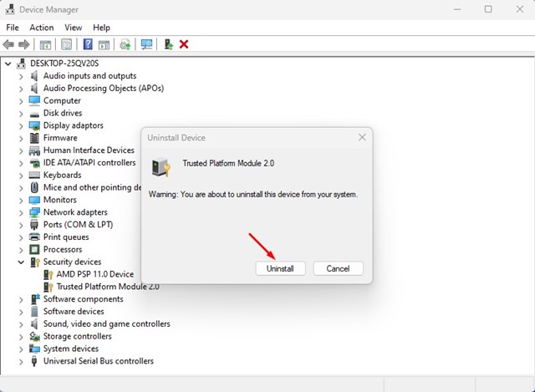Click the Sound, video and game controllers icon

click(34, 323)
